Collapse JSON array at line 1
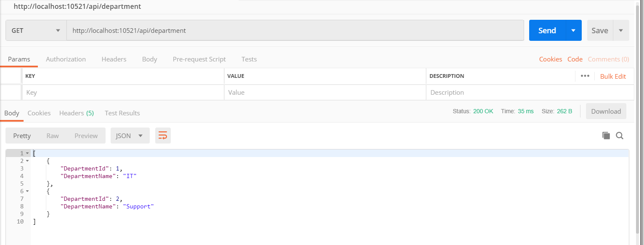 (x=27, y=153)
